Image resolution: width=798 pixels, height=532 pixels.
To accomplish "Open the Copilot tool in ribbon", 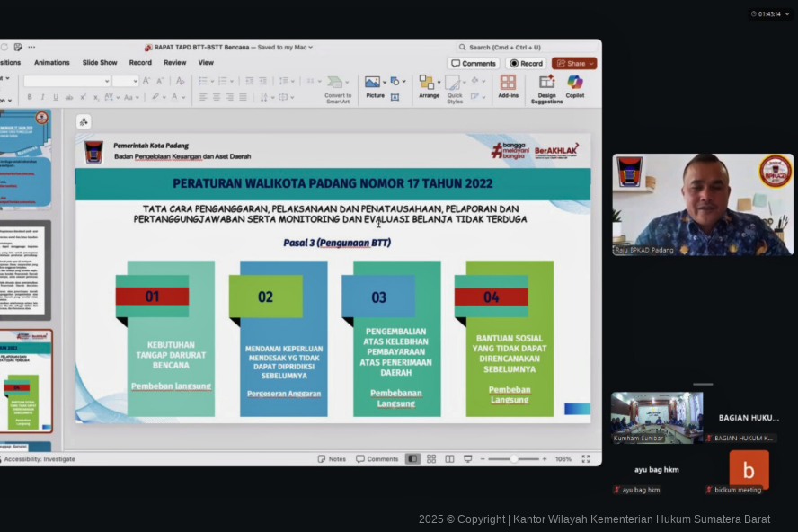I will [x=574, y=85].
